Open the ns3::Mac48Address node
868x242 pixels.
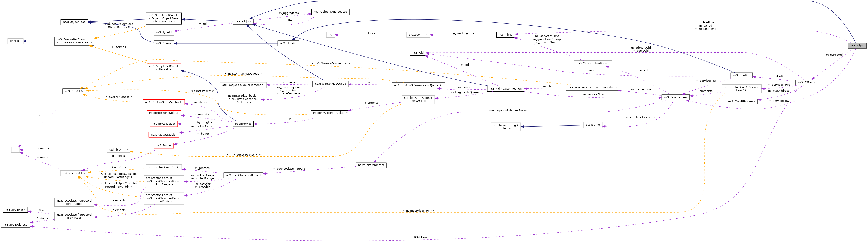[x=741, y=101]
